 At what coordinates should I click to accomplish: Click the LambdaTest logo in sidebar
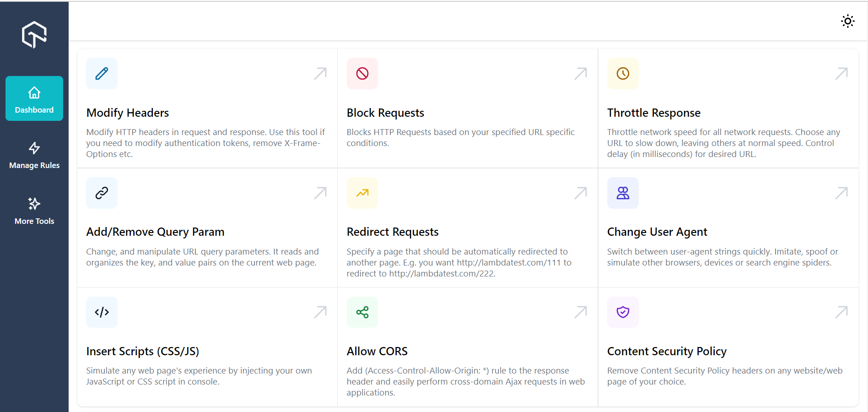34,34
